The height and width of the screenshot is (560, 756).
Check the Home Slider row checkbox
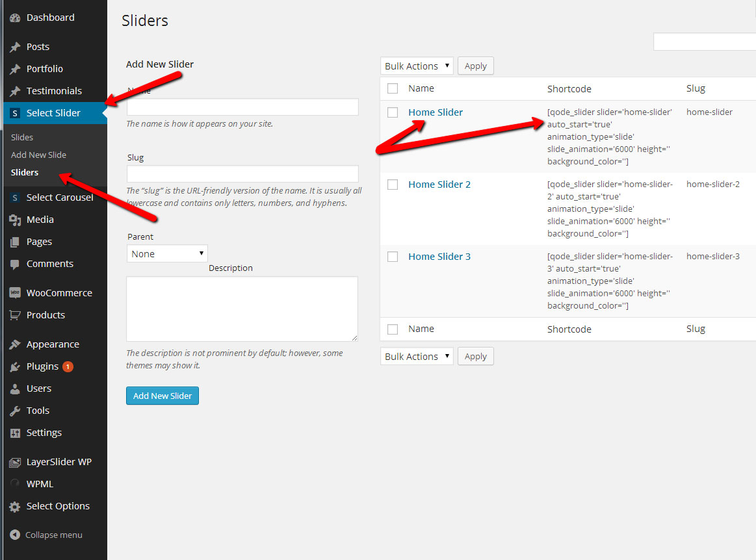point(393,112)
